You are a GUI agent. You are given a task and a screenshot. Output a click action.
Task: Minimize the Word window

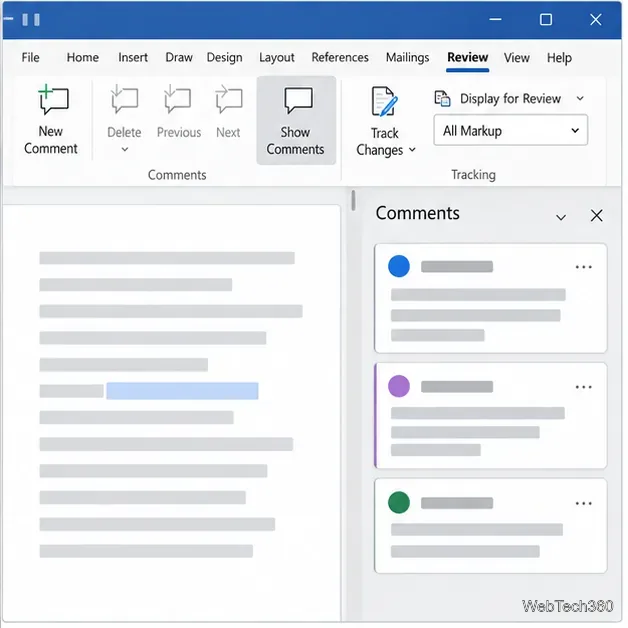tap(495, 19)
